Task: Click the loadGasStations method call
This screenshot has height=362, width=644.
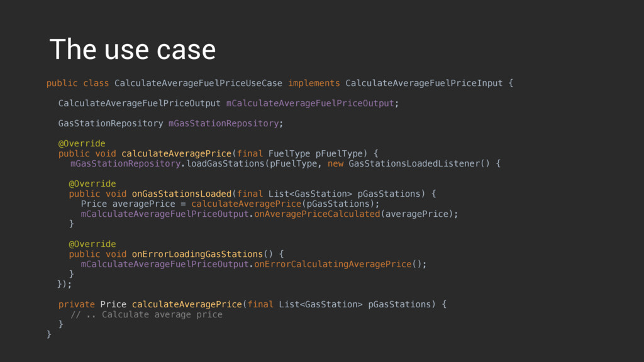Action: 226,164
